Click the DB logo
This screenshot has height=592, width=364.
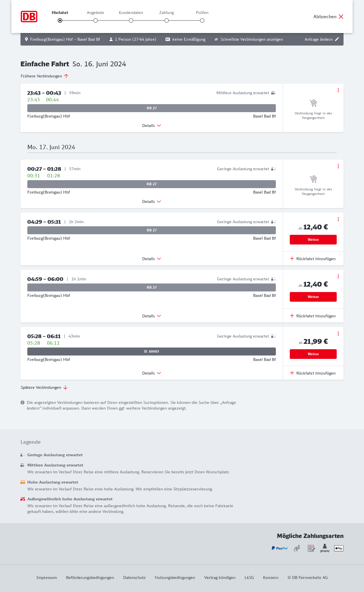click(x=29, y=17)
